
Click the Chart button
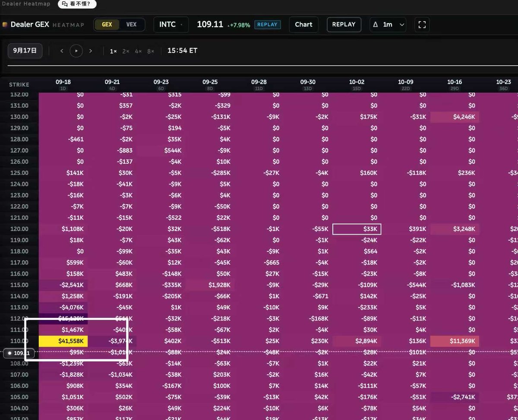tap(303, 25)
